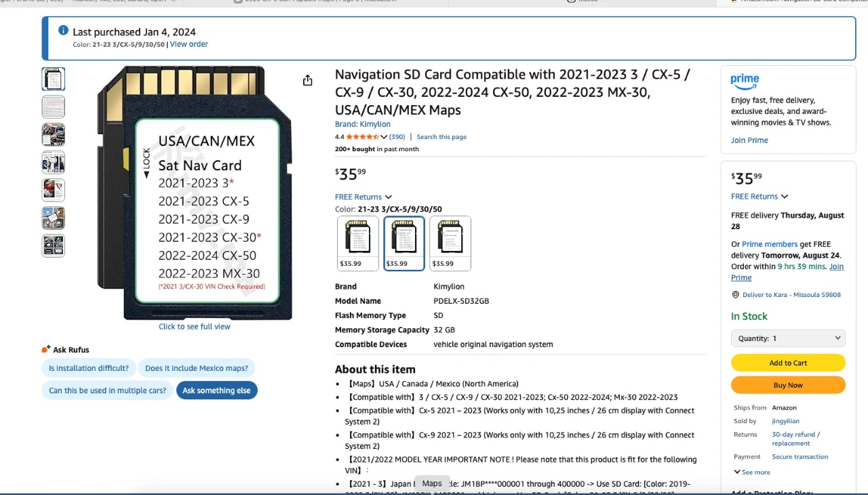Image resolution: width=868 pixels, height=495 pixels.
Task: Select fourth product thumbnail in gallery
Action: click(x=54, y=162)
